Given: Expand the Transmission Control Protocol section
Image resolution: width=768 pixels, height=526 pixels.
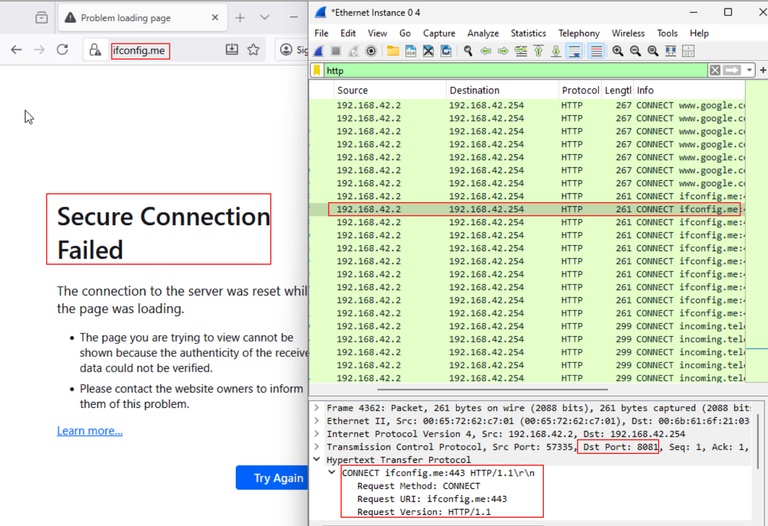Looking at the screenshot, I should [317, 447].
